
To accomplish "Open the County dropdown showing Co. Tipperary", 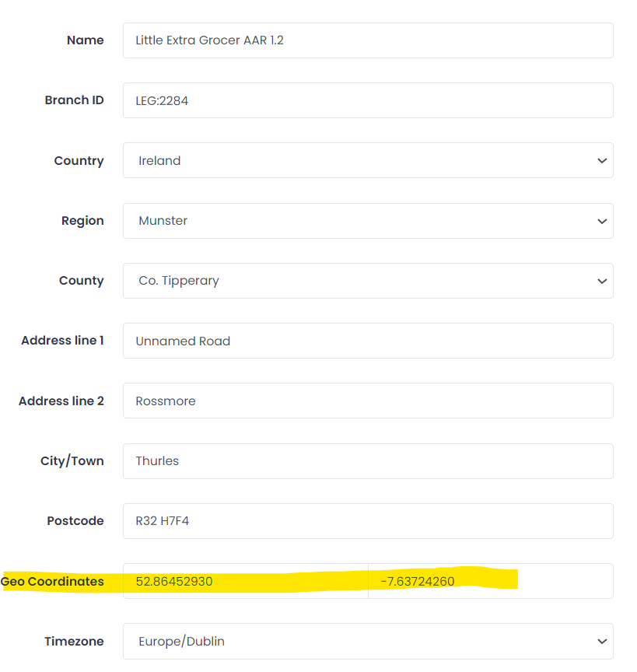I will (367, 281).
